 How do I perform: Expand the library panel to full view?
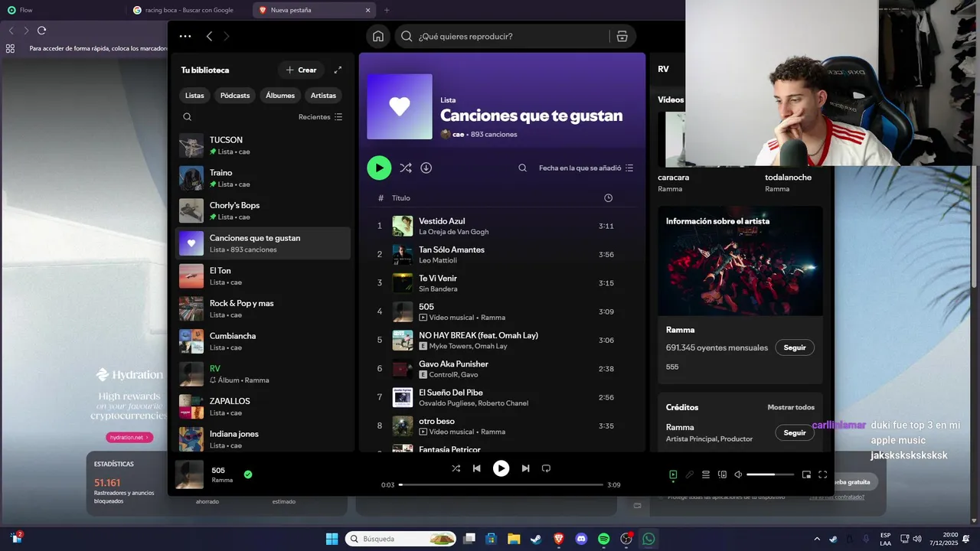click(x=338, y=70)
